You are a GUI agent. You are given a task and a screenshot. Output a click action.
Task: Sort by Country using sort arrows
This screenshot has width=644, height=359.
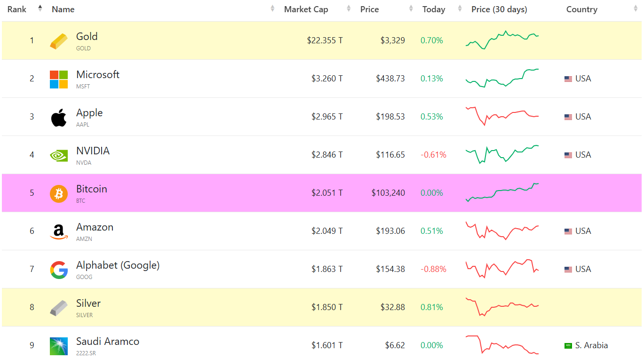click(635, 9)
